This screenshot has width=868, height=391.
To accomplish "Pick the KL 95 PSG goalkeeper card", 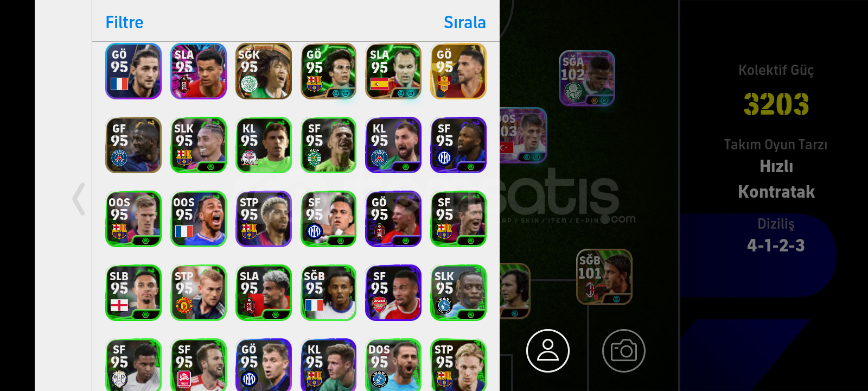I will (394, 145).
